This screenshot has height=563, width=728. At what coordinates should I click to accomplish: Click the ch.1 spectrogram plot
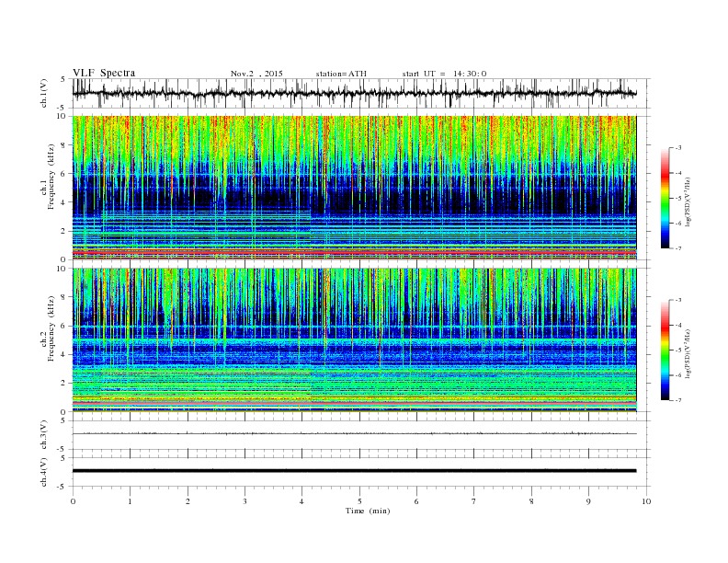(x=354, y=188)
